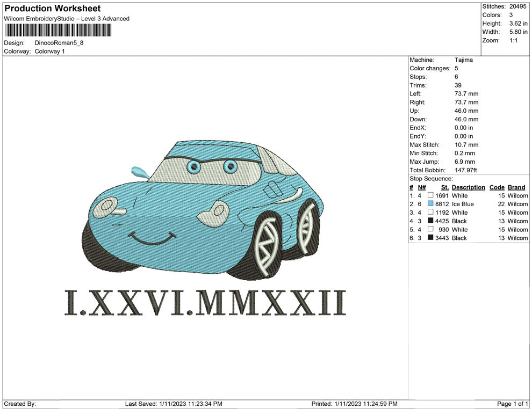
Task: Click the N# column header
Action: pyautogui.click(x=422, y=187)
